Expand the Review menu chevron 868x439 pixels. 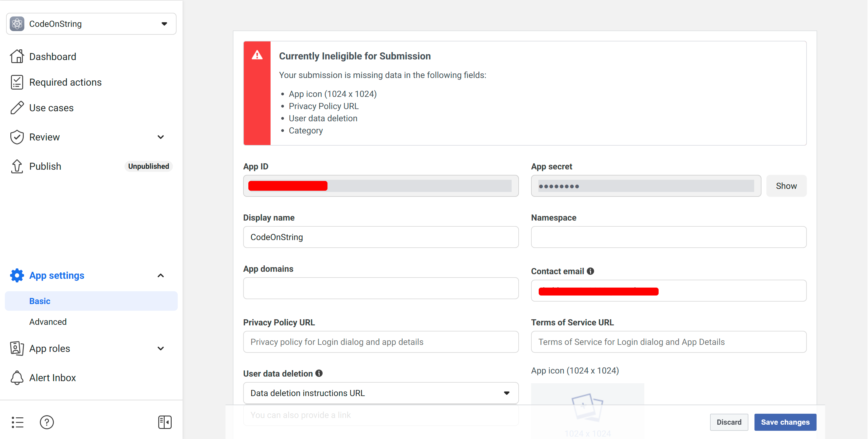161,137
